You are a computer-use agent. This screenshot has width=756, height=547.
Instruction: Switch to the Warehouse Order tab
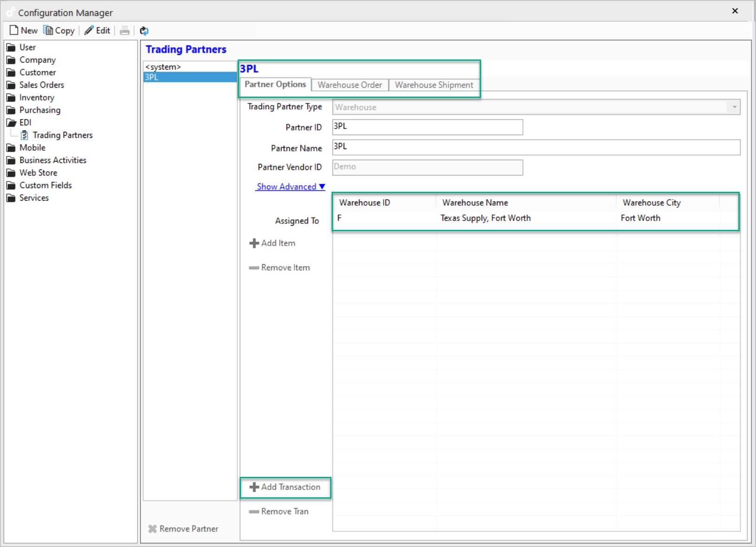point(349,85)
